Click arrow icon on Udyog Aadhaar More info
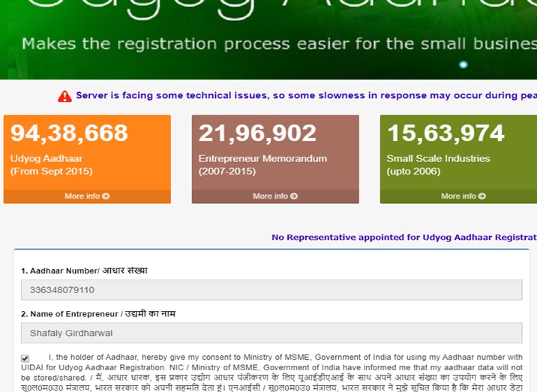537x392 pixels. click(106, 196)
